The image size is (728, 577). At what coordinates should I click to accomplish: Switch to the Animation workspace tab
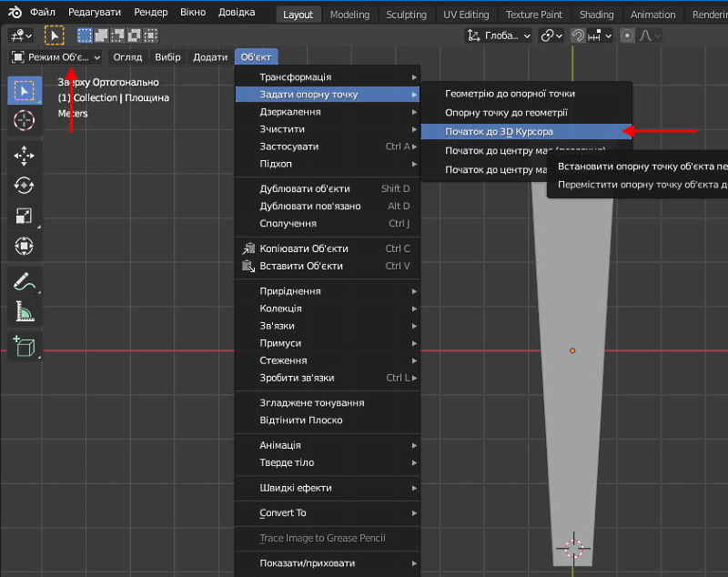coord(652,15)
